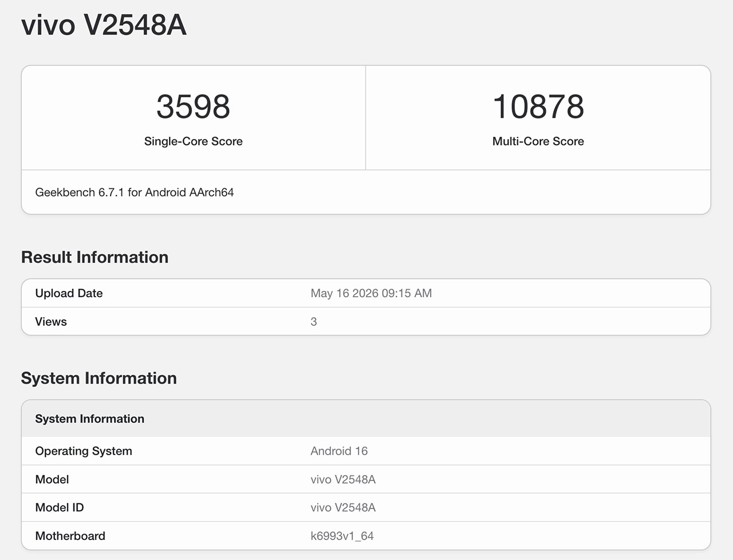Select the multi-core score value 10878
Viewport: 733px width, 560px height.
click(x=538, y=107)
